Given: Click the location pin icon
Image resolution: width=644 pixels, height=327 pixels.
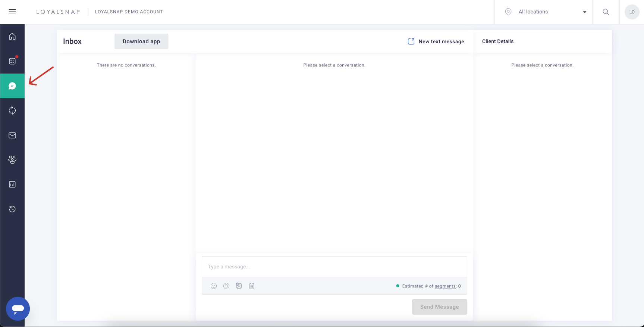Looking at the screenshot, I should pos(508,12).
